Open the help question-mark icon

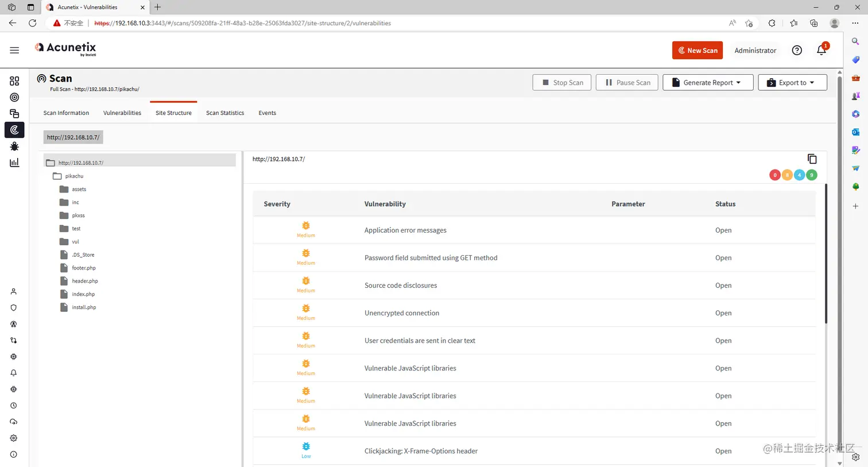[797, 51]
